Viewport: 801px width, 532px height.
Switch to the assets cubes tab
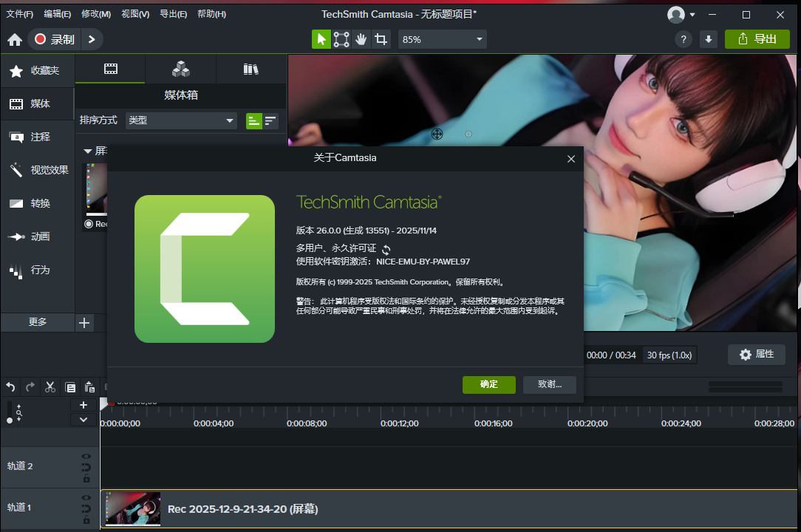pyautogui.click(x=181, y=69)
